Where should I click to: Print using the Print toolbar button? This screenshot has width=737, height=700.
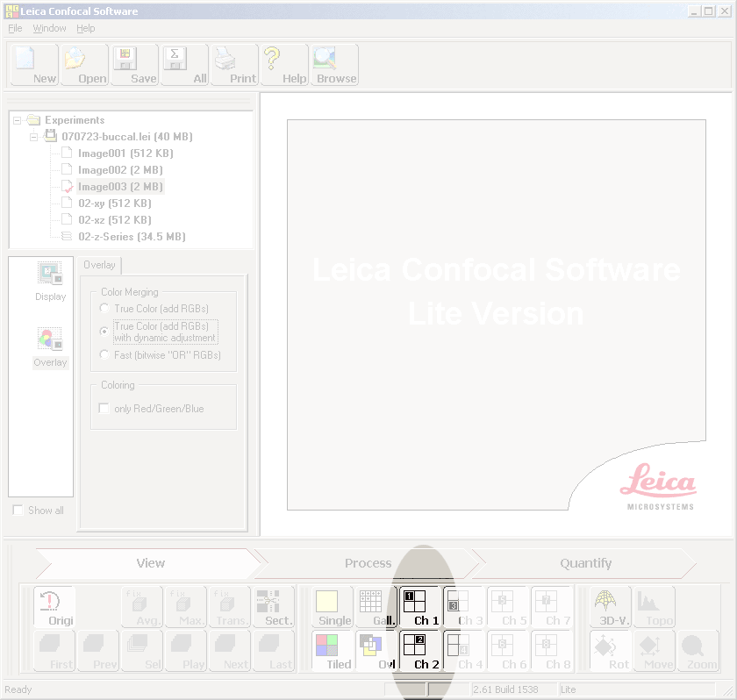coord(234,65)
